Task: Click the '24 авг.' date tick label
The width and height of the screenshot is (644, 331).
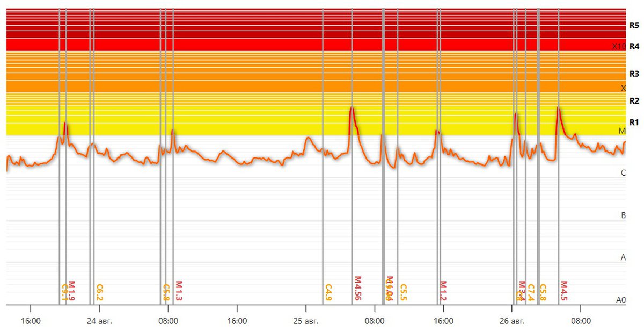Action: [99, 322]
